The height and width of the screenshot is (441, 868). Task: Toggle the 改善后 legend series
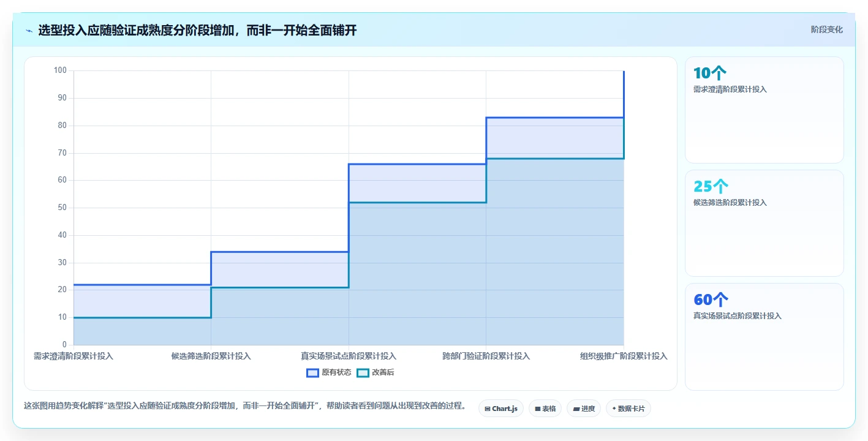point(376,372)
